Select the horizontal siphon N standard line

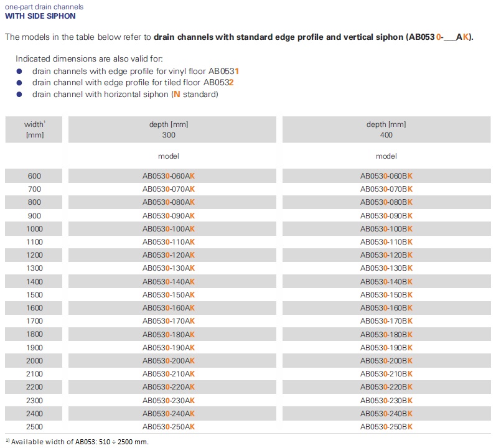[125, 94]
